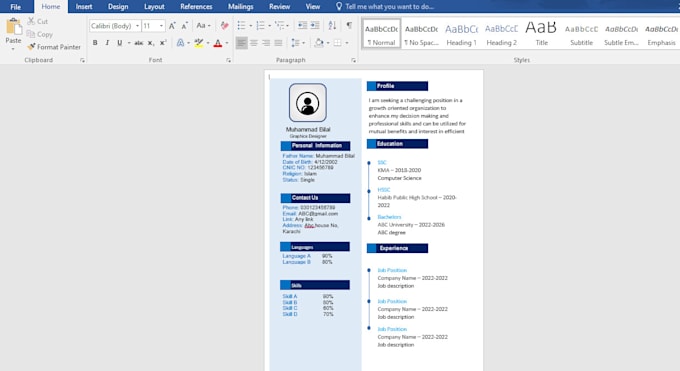This screenshot has height=371, width=680.
Task: Open the Font dialog launcher
Action: [228, 60]
